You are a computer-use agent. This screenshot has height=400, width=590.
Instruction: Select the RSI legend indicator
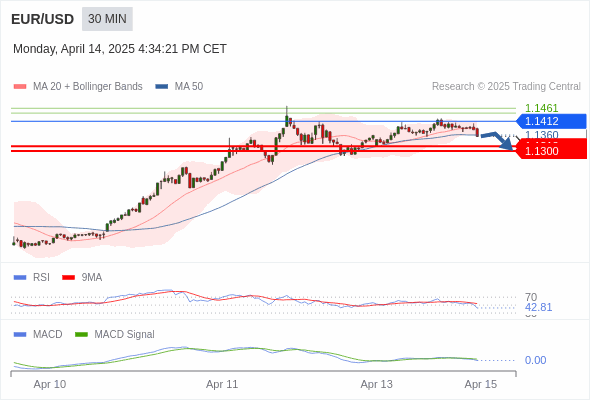coord(20,278)
